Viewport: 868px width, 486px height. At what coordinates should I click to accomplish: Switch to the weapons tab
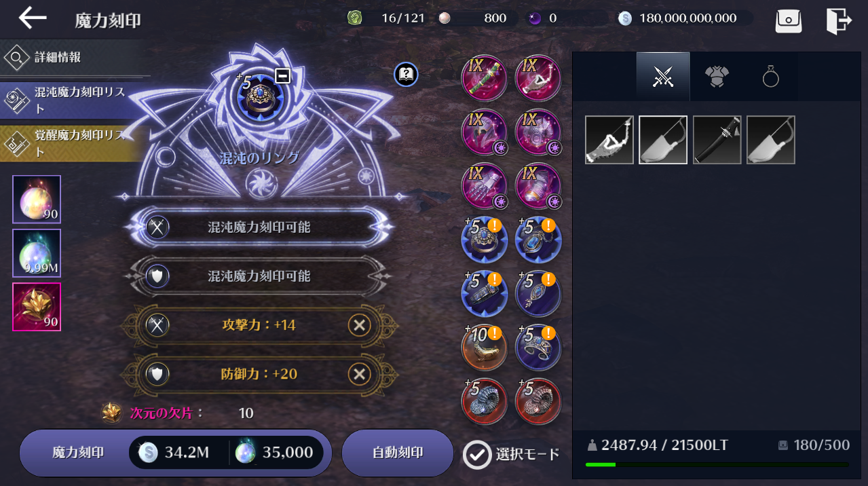(663, 77)
